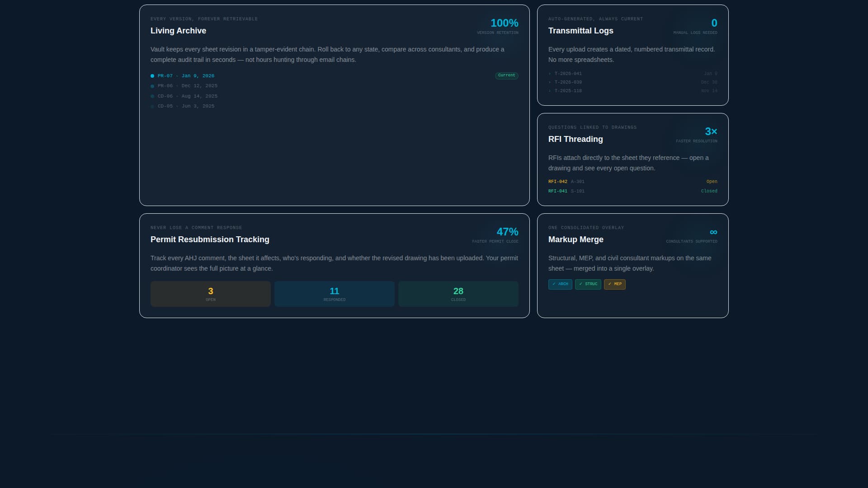Toggle the ARCH markup layer chip
The width and height of the screenshot is (868, 488).
click(560, 284)
